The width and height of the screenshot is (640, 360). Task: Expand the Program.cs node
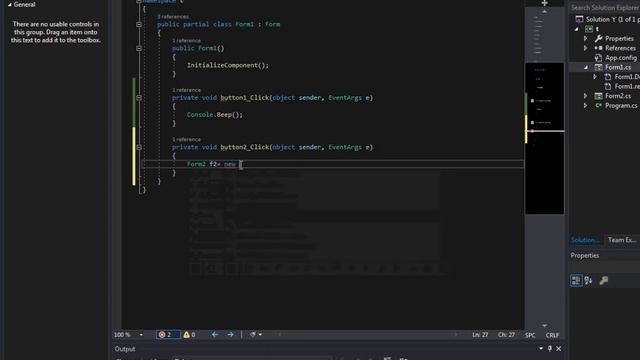[x=586, y=105]
